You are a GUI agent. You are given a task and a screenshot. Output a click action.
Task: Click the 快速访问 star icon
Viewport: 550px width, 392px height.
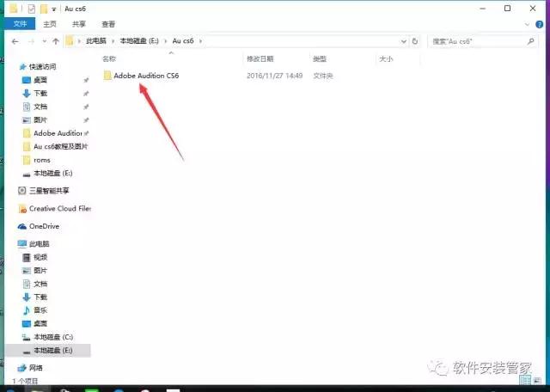click(x=23, y=67)
